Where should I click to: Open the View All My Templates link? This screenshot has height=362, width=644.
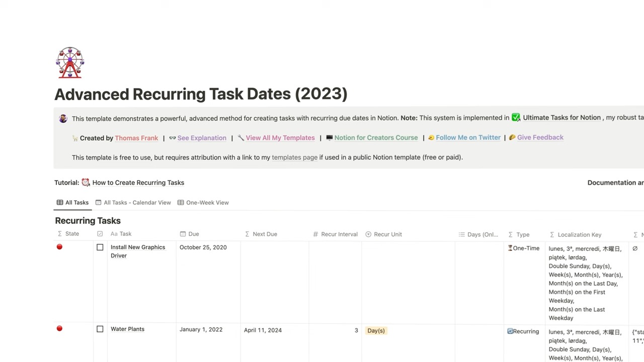click(280, 138)
